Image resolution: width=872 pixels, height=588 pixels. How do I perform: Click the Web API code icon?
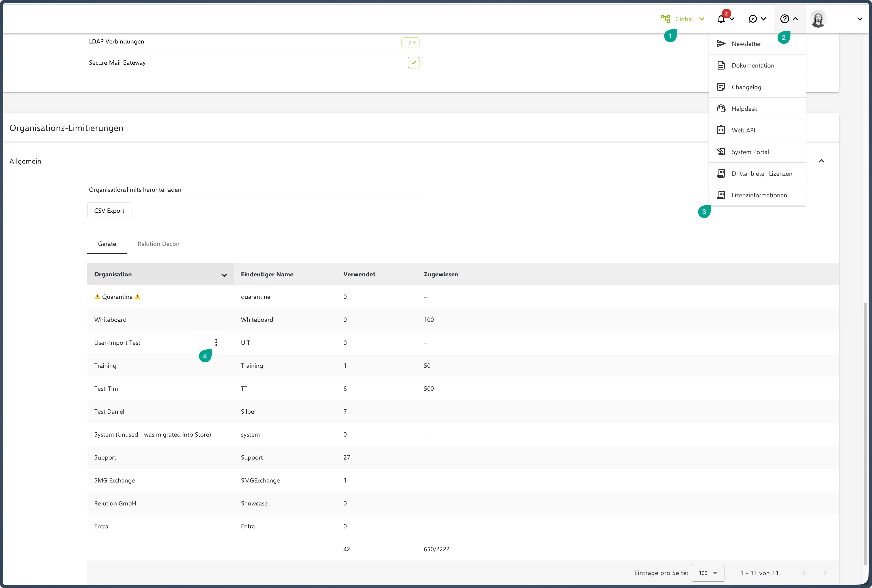[721, 130]
